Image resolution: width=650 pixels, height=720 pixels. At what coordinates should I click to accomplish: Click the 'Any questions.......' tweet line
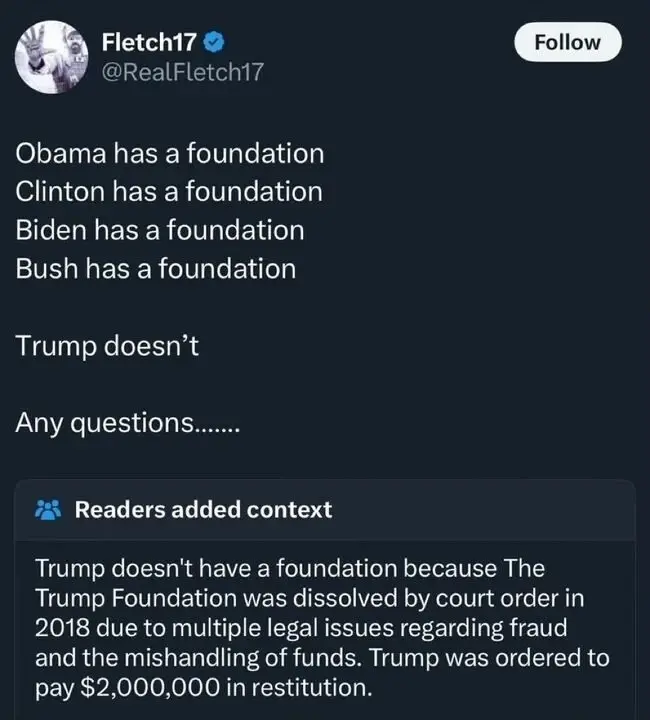128,423
